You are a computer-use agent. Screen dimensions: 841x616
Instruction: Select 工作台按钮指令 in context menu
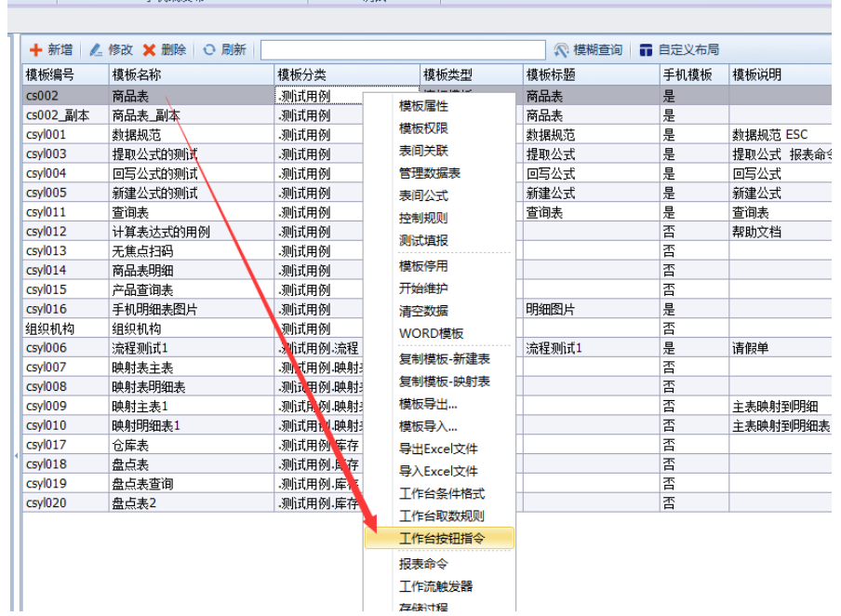(x=441, y=538)
